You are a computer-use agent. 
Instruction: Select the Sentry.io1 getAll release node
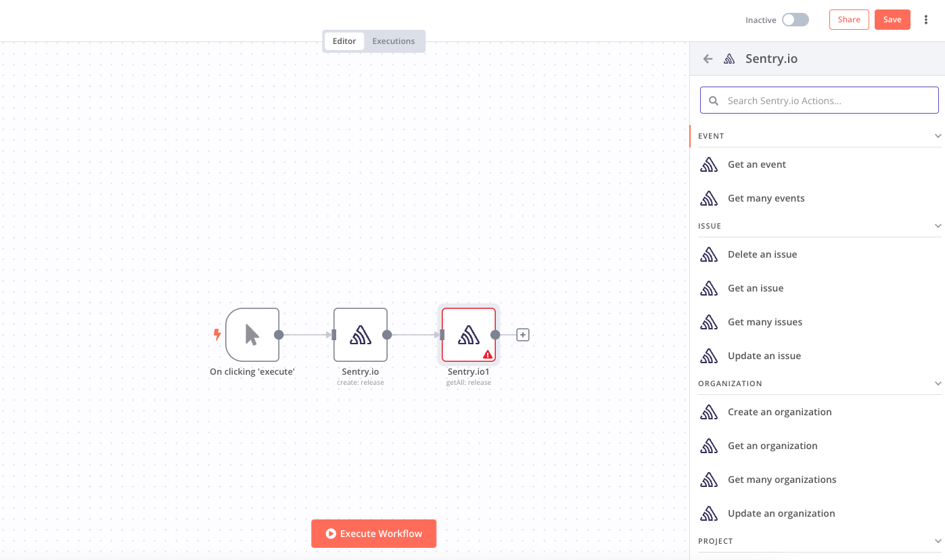coord(468,333)
